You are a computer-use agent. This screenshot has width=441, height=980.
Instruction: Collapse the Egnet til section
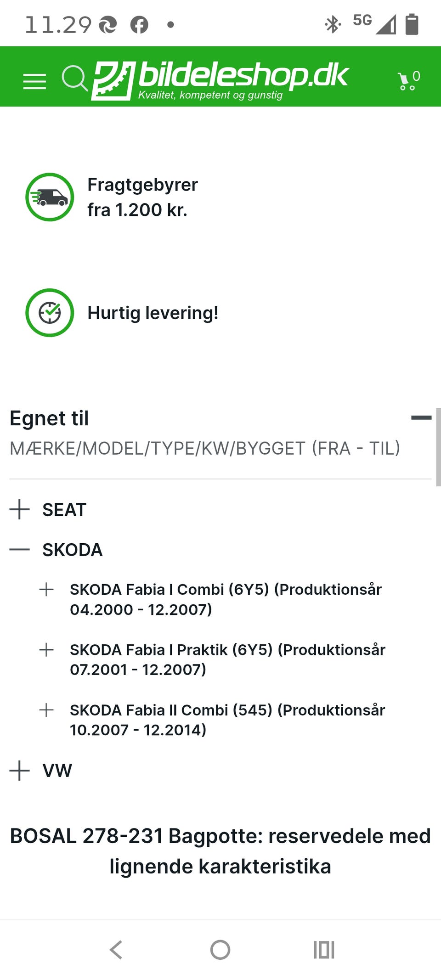421,418
